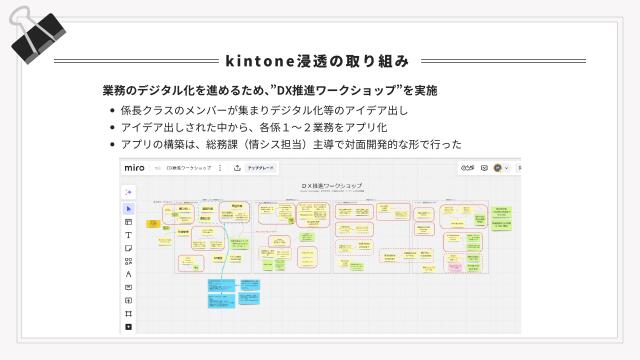640x360 pixels.
Task: Click the アップグレード upgrade button
Action: pos(261,168)
